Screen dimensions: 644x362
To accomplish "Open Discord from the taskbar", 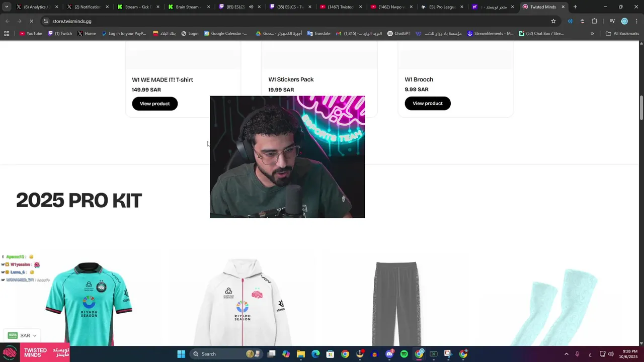I will tap(389, 354).
